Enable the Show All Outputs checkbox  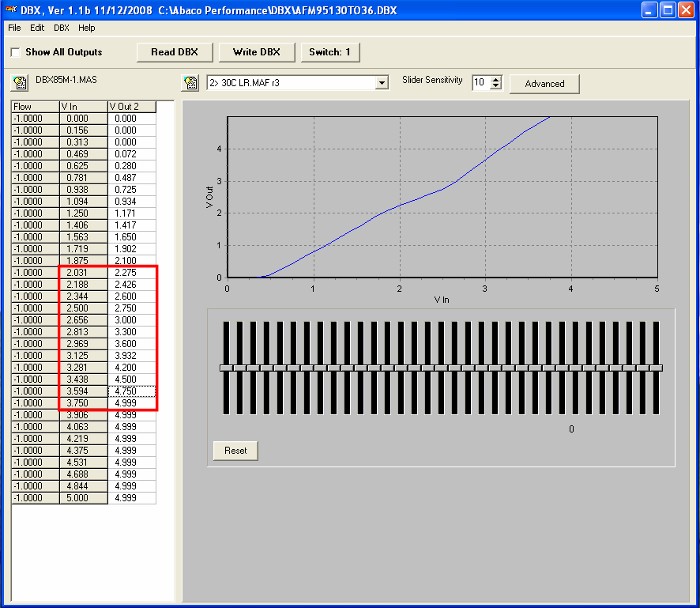pyautogui.click(x=15, y=52)
